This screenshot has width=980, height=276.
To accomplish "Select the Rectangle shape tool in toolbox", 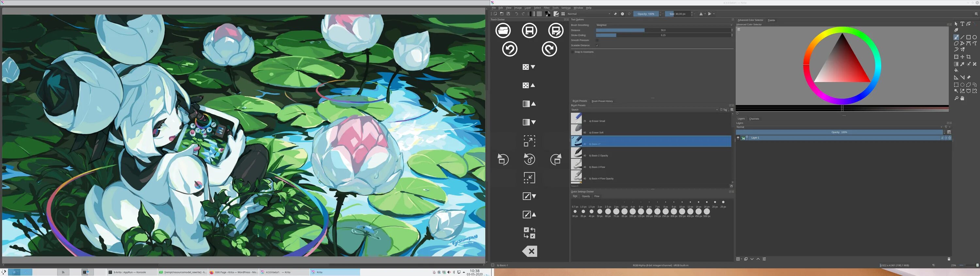I will pos(968,37).
